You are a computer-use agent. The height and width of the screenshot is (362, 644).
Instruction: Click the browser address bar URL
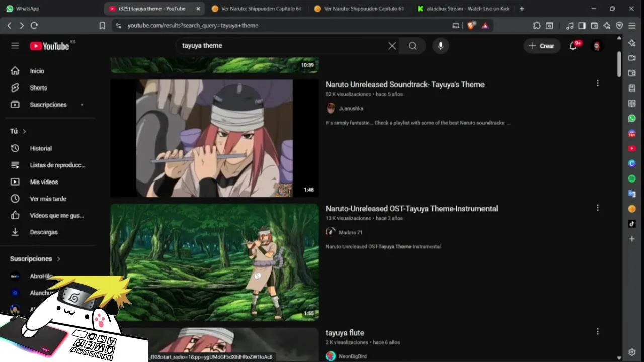(193, 25)
